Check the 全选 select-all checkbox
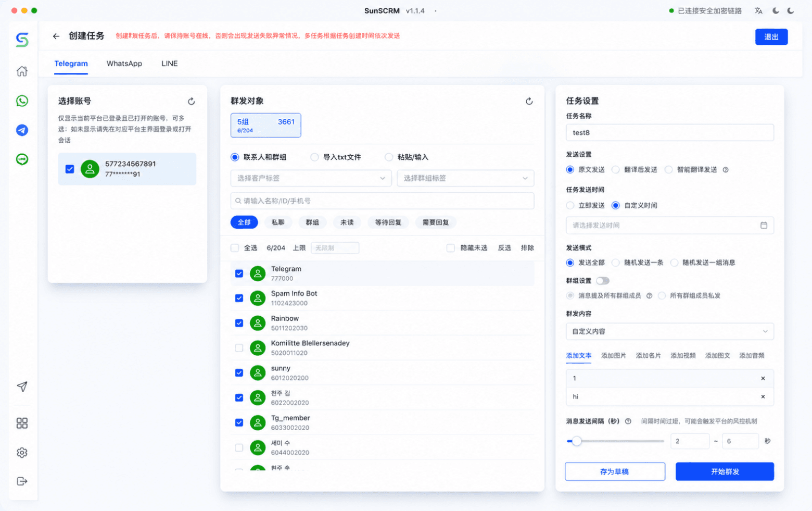Viewport: 812px width, 511px height. [235, 248]
